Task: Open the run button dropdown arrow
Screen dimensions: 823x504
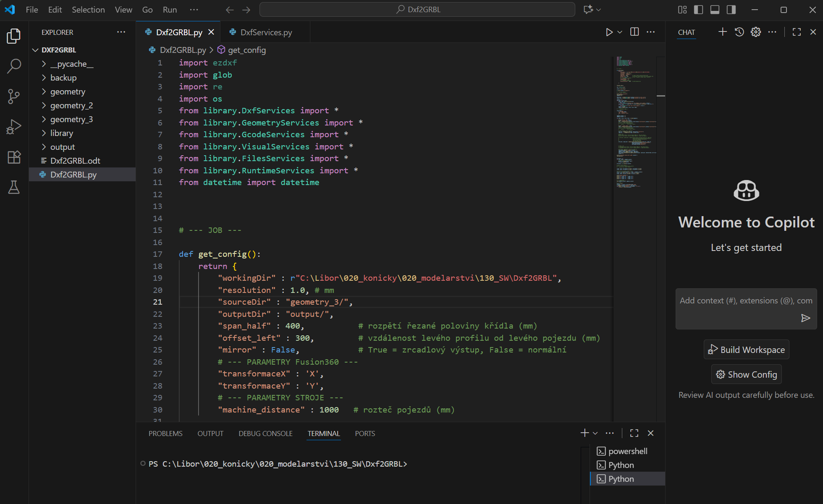Action: 620,32
